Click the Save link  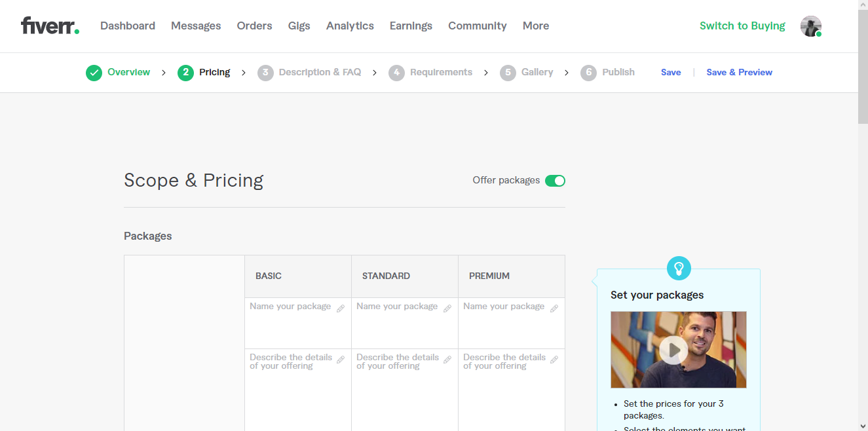[x=671, y=72]
